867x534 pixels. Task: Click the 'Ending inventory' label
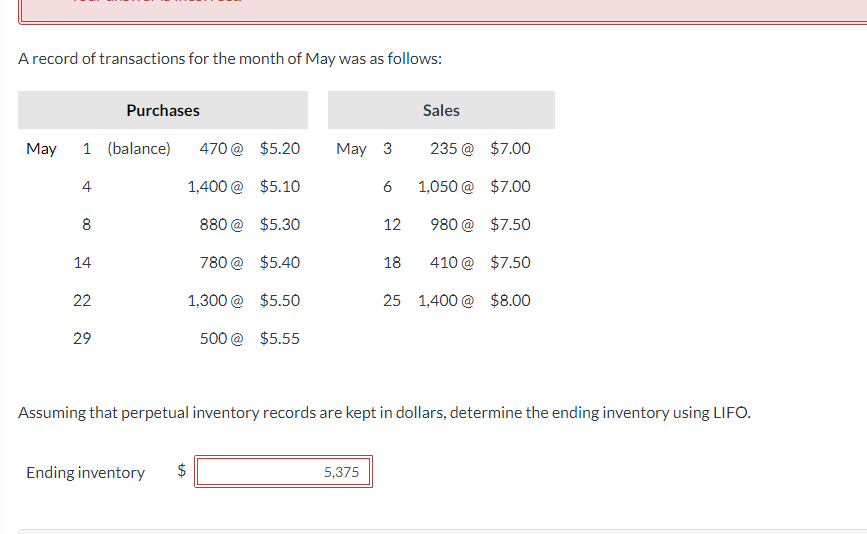(x=85, y=473)
